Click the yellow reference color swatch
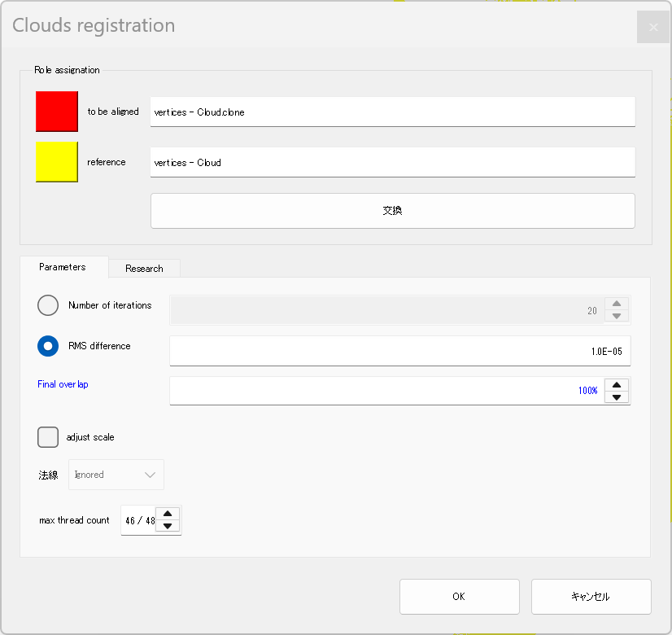The height and width of the screenshot is (635, 672). pyautogui.click(x=57, y=162)
